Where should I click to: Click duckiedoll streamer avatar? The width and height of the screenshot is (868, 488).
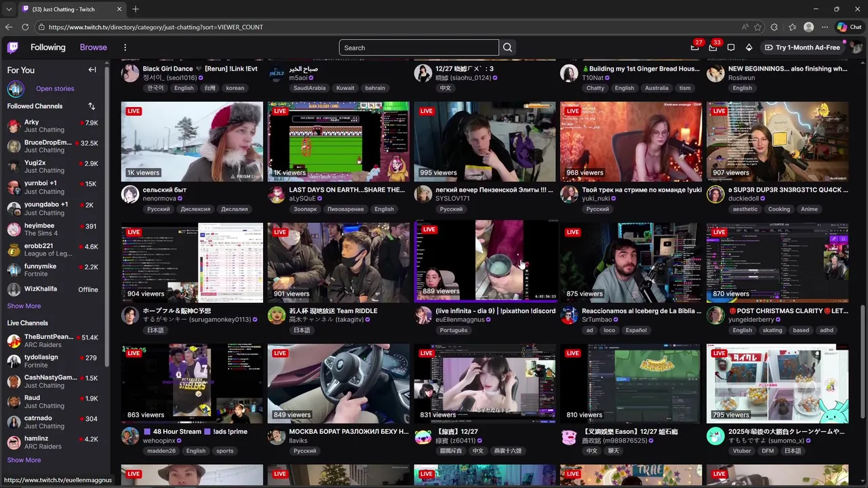[715, 195]
